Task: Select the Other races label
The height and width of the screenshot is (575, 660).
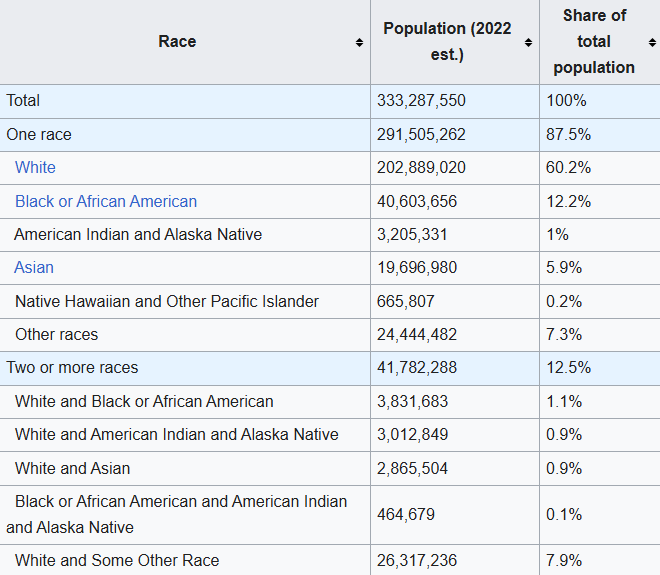Action: click(56, 334)
